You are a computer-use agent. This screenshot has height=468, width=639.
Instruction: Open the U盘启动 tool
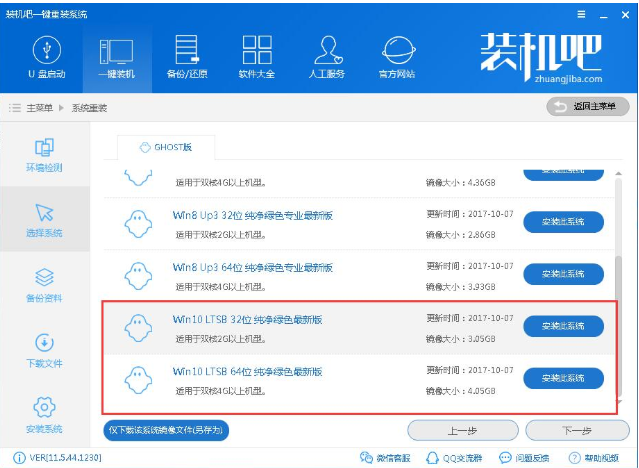coord(46,57)
